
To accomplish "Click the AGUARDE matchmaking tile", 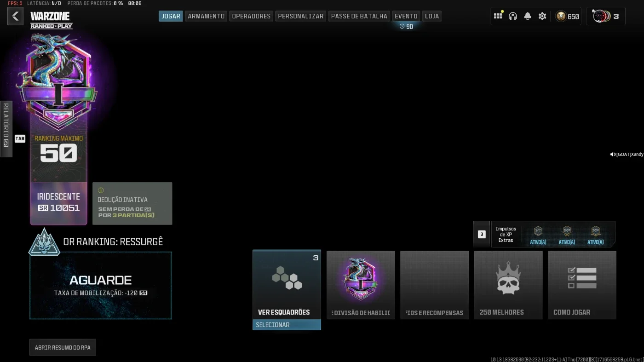I will click(x=101, y=285).
